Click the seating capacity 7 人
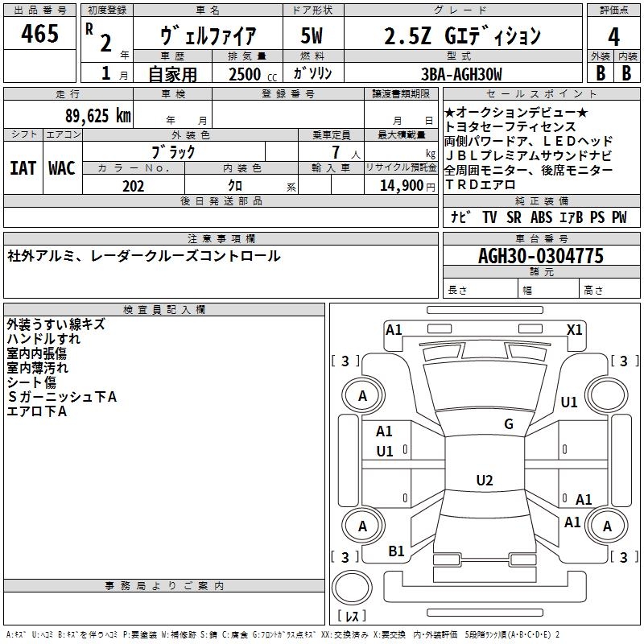 (345, 152)
